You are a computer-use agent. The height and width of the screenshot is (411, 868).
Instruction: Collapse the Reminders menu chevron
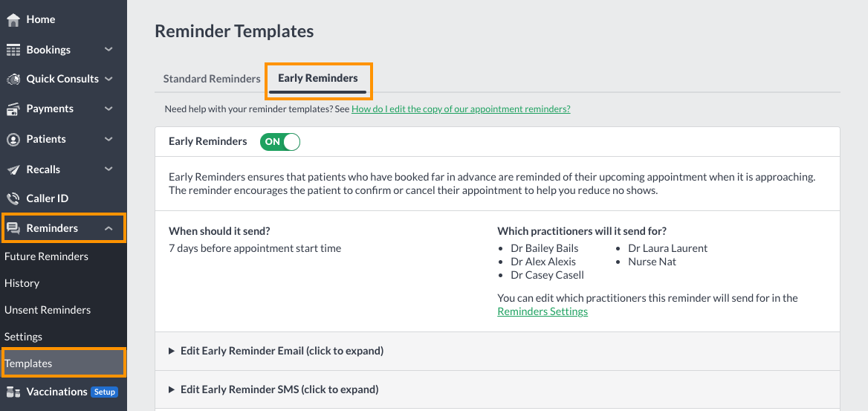tap(108, 228)
